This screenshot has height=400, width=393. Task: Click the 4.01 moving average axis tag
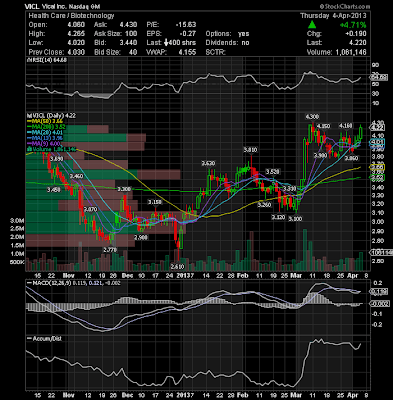coord(378,143)
